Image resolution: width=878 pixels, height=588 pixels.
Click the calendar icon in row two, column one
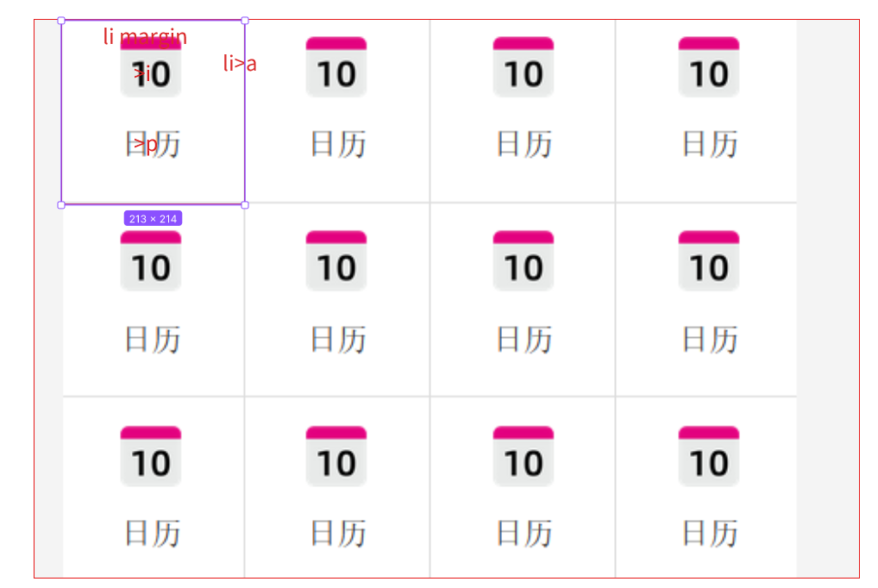tap(151, 261)
